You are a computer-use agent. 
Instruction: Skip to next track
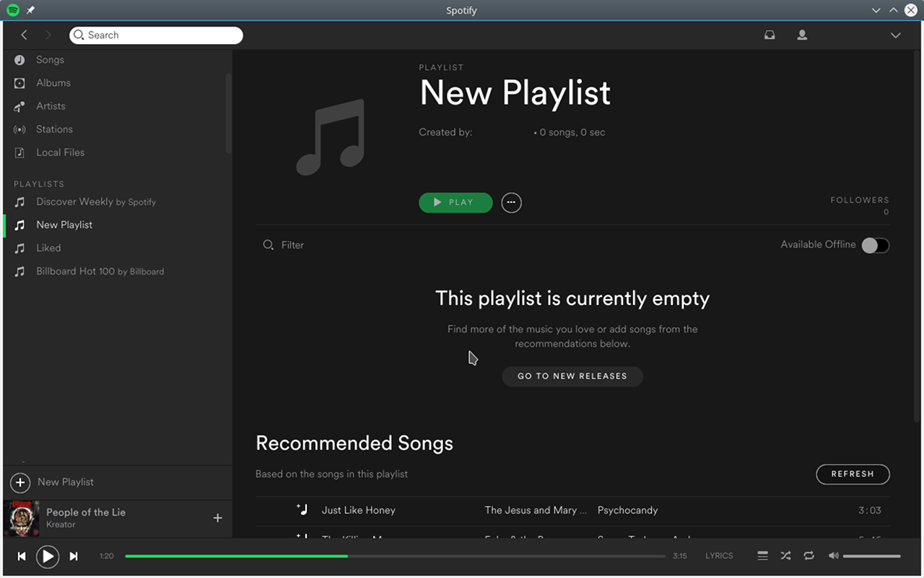pyautogui.click(x=74, y=556)
